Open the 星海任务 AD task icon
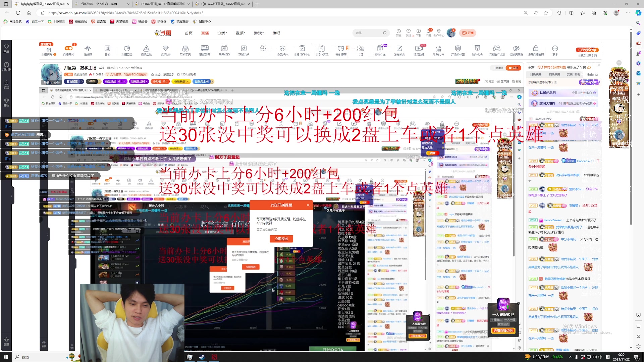 (x=224, y=50)
